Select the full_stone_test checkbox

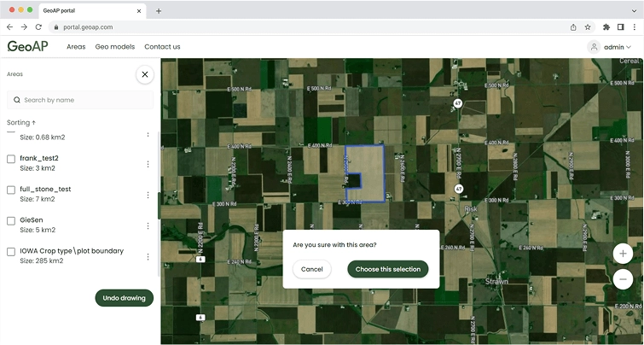pyautogui.click(x=11, y=190)
